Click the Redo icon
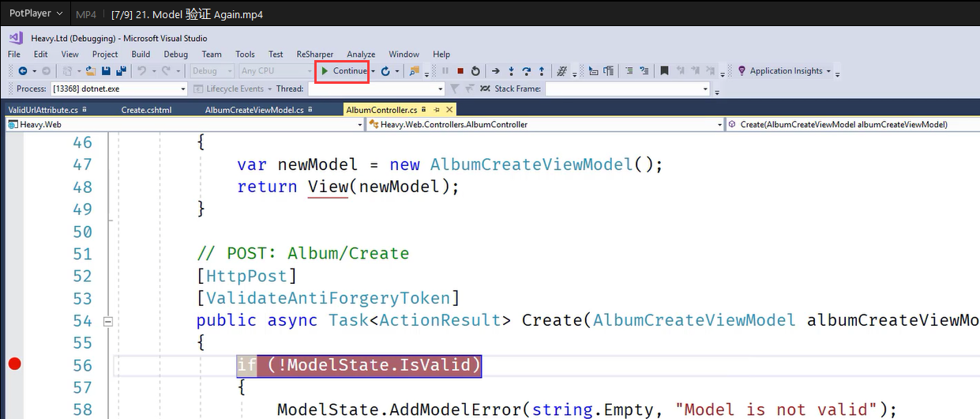This screenshot has height=419, width=980. coord(166,71)
